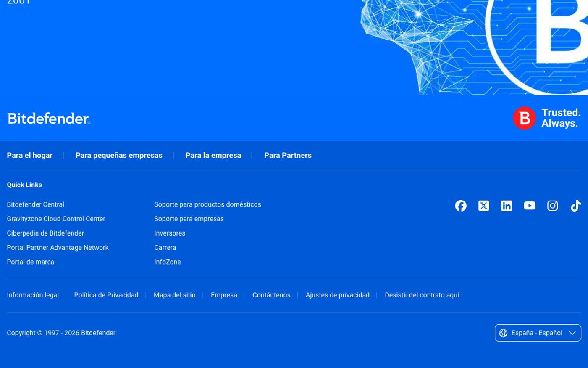This screenshot has height=368, width=588.
Task: Click the red Trusted. Always. badge
Action: click(x=547, y=118)
